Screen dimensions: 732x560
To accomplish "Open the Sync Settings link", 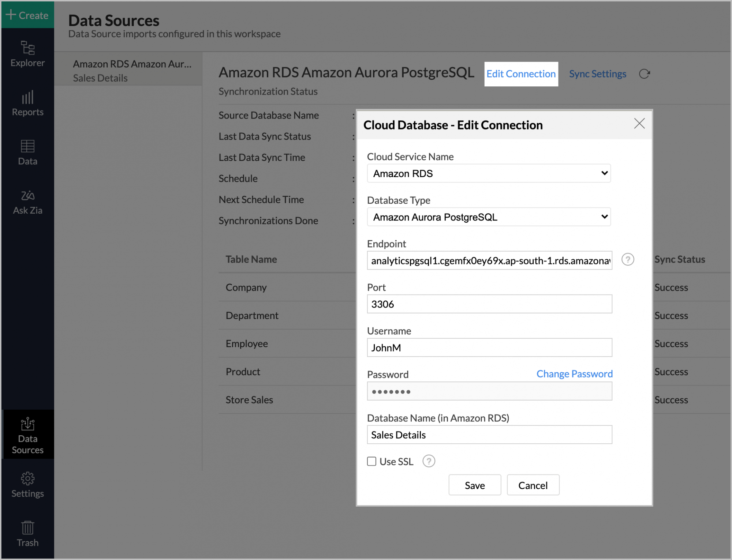I will click(597, 74).
